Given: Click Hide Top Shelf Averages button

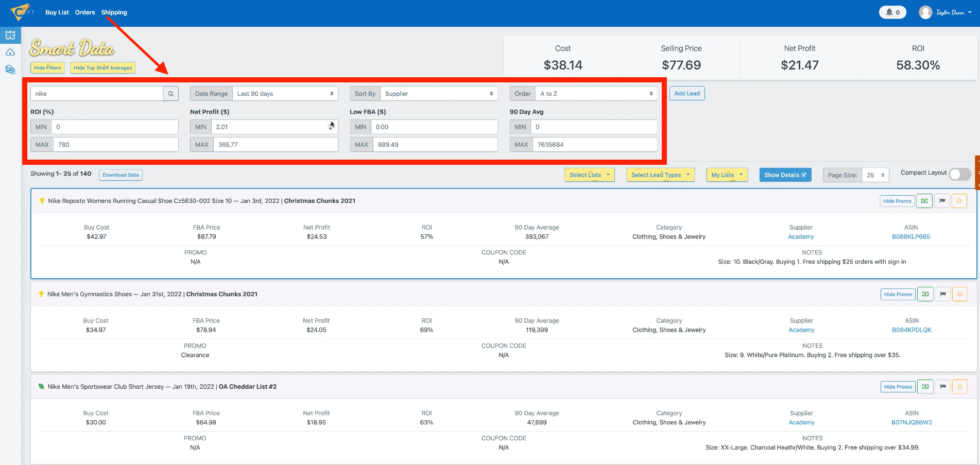Looking at the screenshot, I should (x=103, y=68).
